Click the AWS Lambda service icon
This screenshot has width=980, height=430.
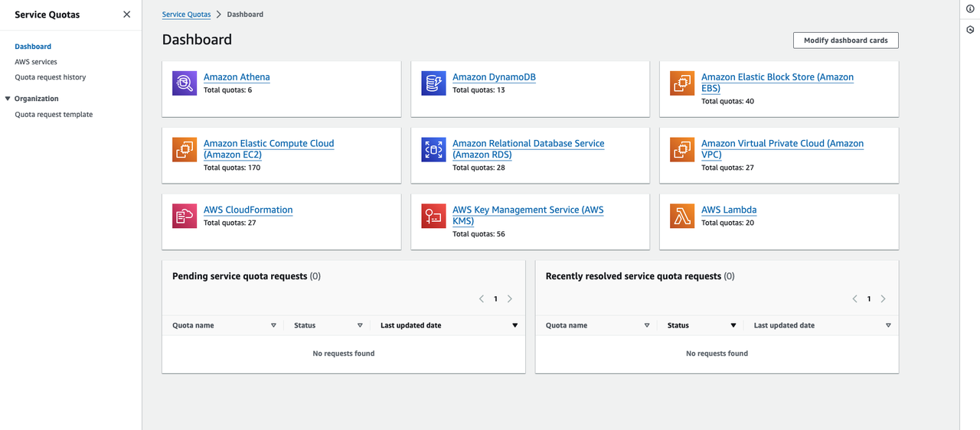682,216
